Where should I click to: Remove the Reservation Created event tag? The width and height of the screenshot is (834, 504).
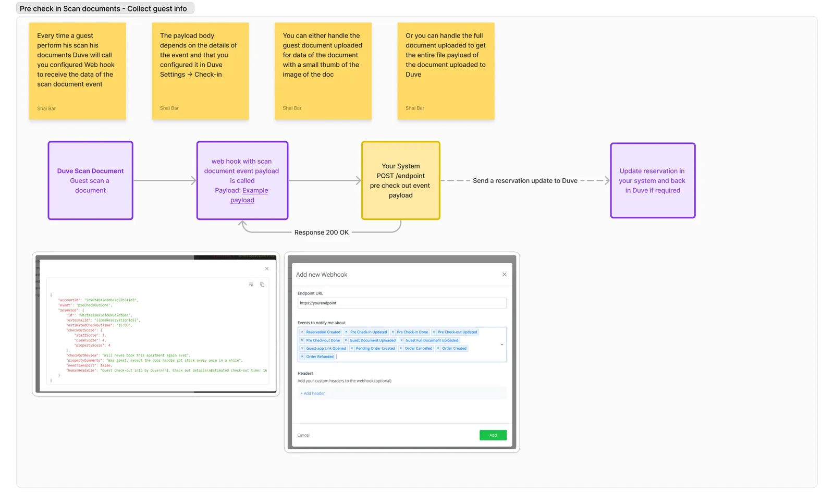tap(302, 332)
